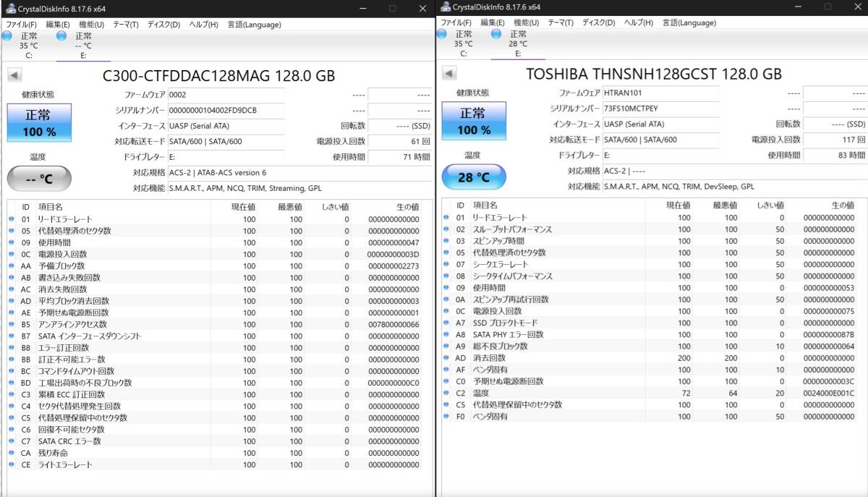Click previous disk arrow in left window

click(14, 75)
